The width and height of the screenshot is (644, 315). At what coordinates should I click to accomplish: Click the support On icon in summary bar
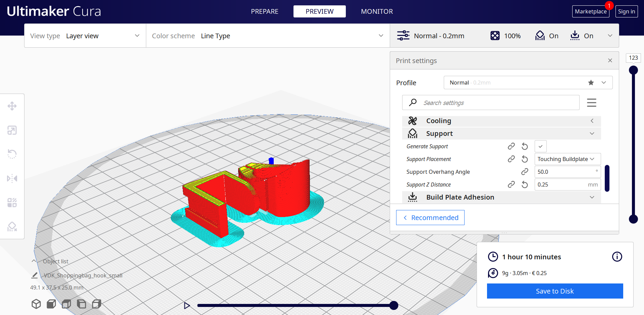pos(540,36)
